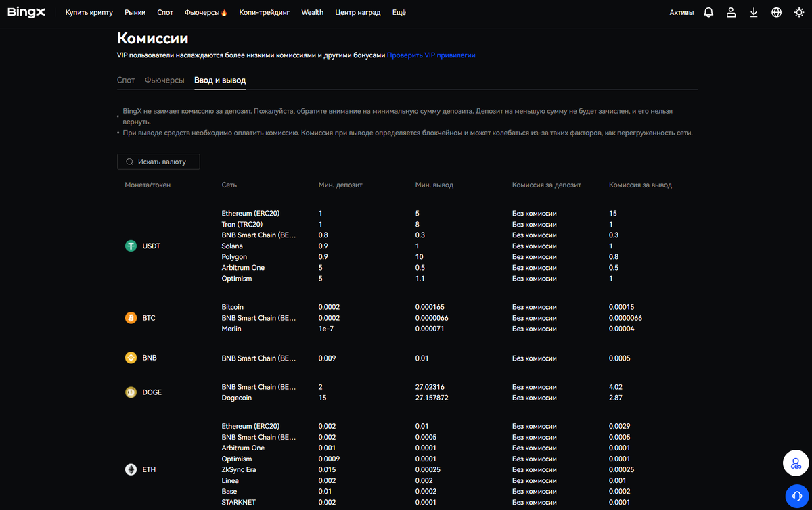Image resolution: width=812 pixels, height=510 pixels.
Task: Toggle light theme sun icon
Action: 798,12
